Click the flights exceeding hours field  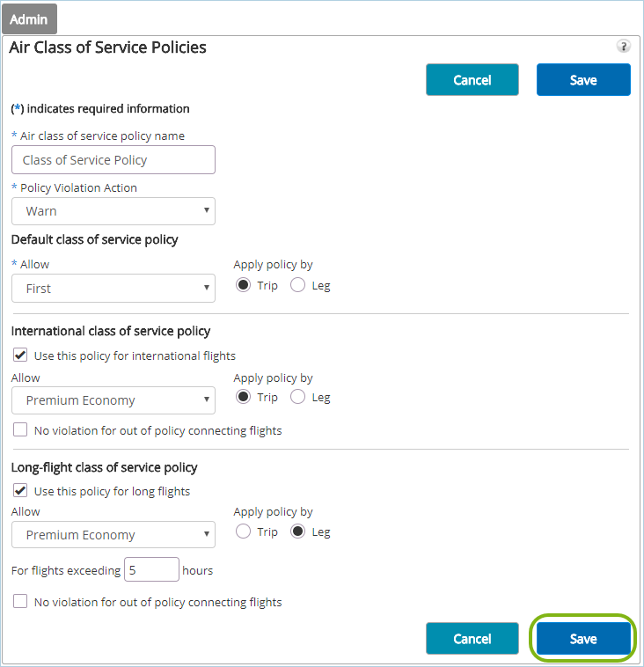point(151,569)
